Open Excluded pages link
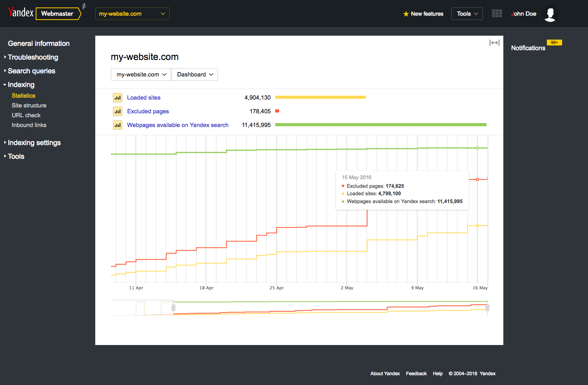 148,111
